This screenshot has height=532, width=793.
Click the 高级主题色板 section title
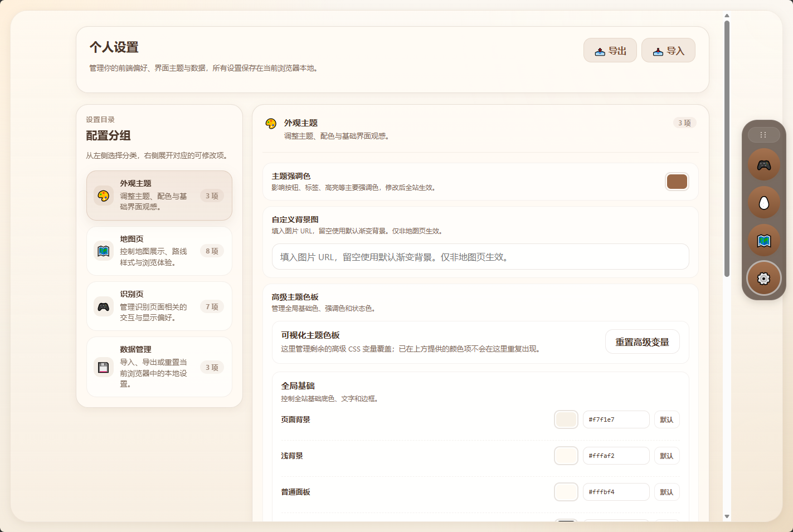coord(295,297)
